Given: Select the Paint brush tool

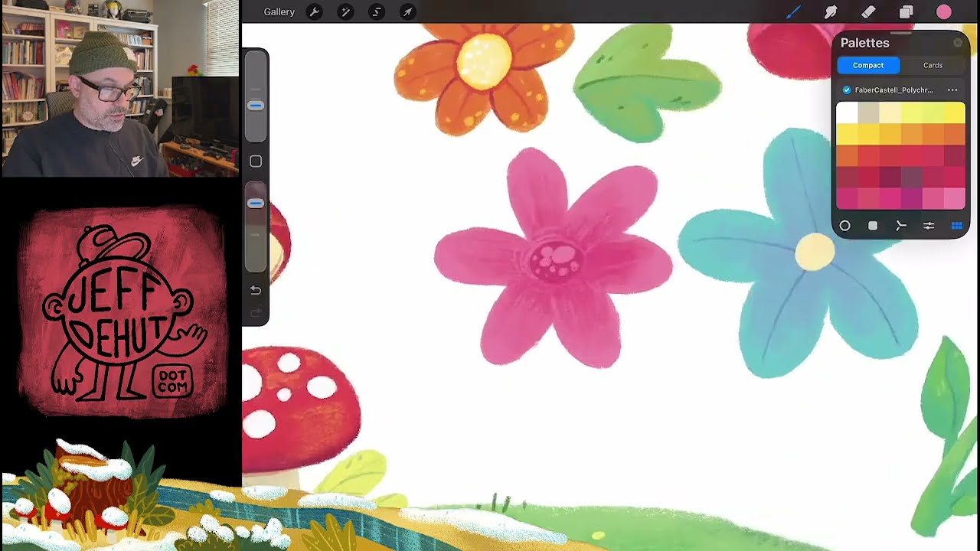Looking at the screenshot, I should point(793,12).
